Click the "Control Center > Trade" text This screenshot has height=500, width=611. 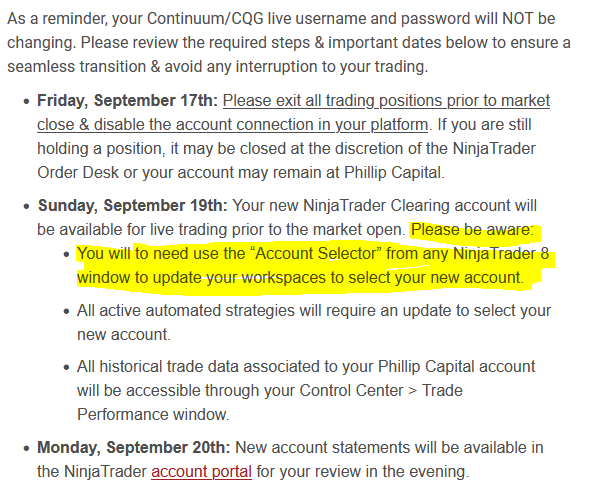(x=381, y=390)
